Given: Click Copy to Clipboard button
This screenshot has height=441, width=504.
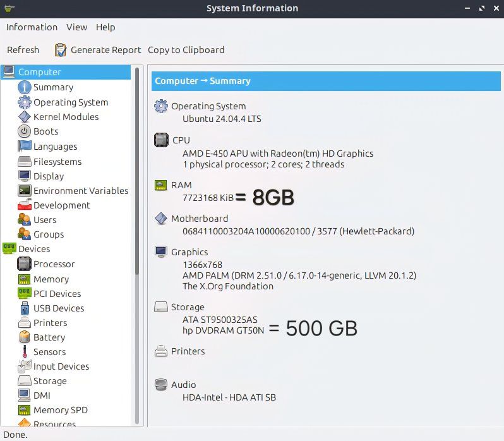Looking at the screenshot, I should coord(186,50).
